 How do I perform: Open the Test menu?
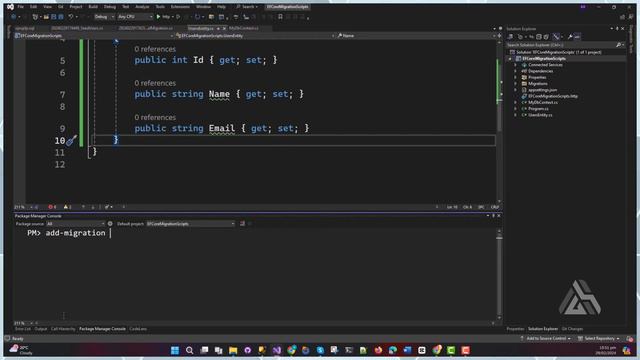tap(126, 7)
